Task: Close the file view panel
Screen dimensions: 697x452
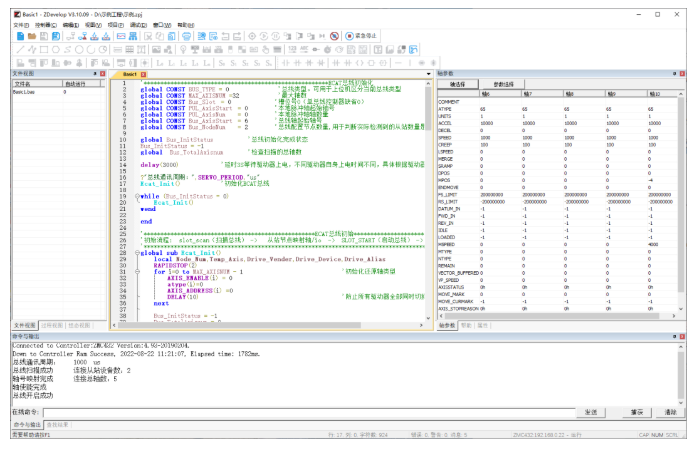Action: click(103, 74)
